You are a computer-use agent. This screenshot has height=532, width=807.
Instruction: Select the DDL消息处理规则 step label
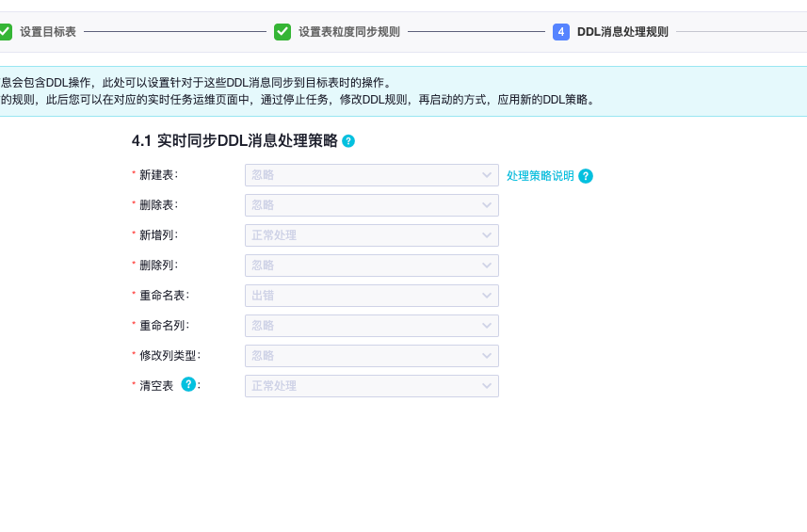tap(622, 32)
